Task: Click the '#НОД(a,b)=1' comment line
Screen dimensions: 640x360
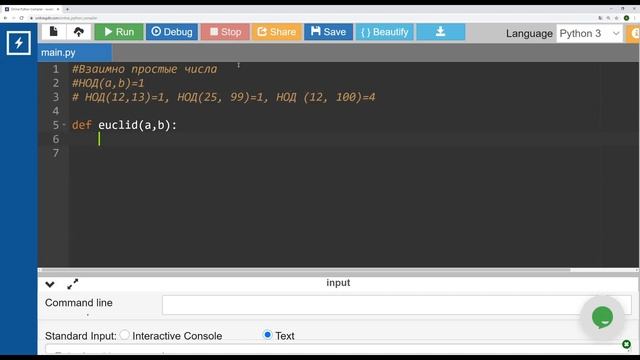Action: [x=108, y=83]
